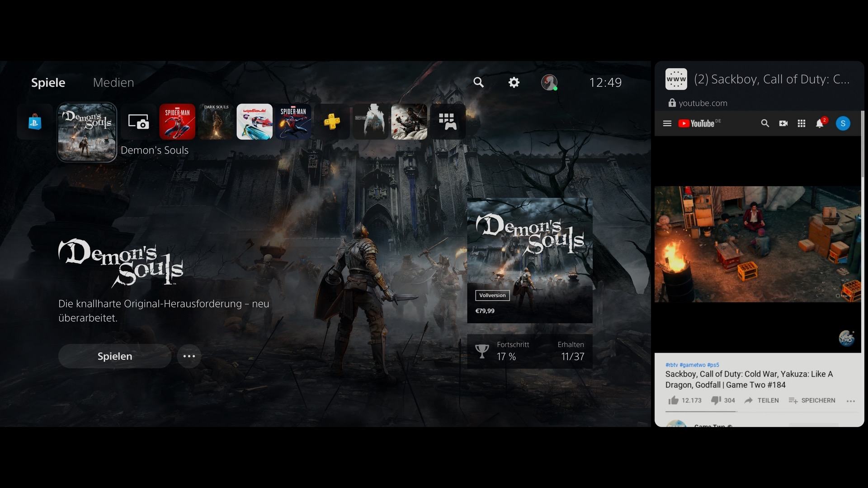868x488 pixels.
Task: Click TEILEN share button
Action: point(762,400)
